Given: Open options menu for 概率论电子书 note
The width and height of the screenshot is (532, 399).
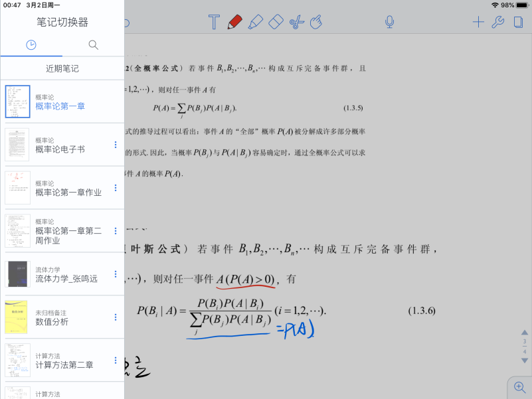Looking at the screenshot, I should tap(116, 143).
